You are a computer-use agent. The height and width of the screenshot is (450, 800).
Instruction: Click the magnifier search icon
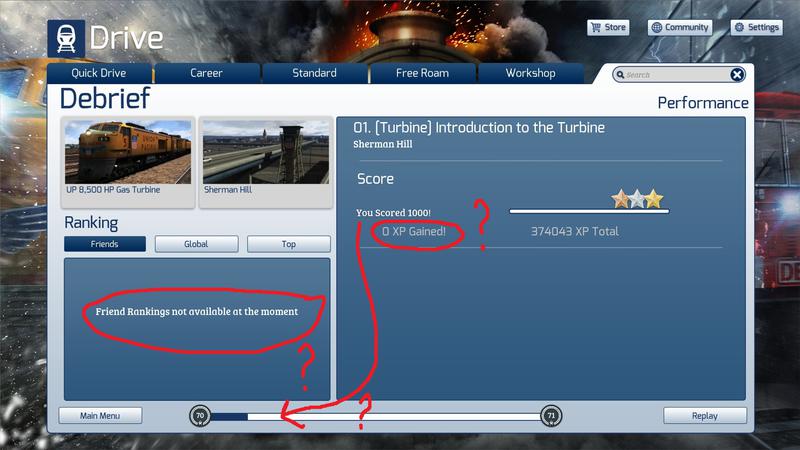pos(620,75)
